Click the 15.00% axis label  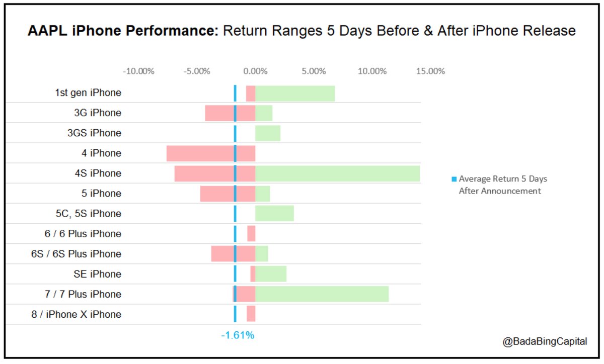(x=430, y=71)
